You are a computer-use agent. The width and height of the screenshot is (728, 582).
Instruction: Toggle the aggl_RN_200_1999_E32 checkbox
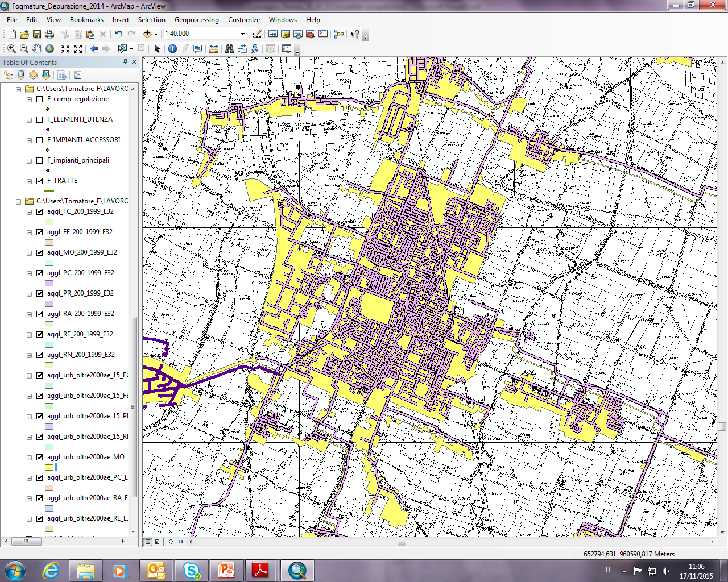coord(40,355)
